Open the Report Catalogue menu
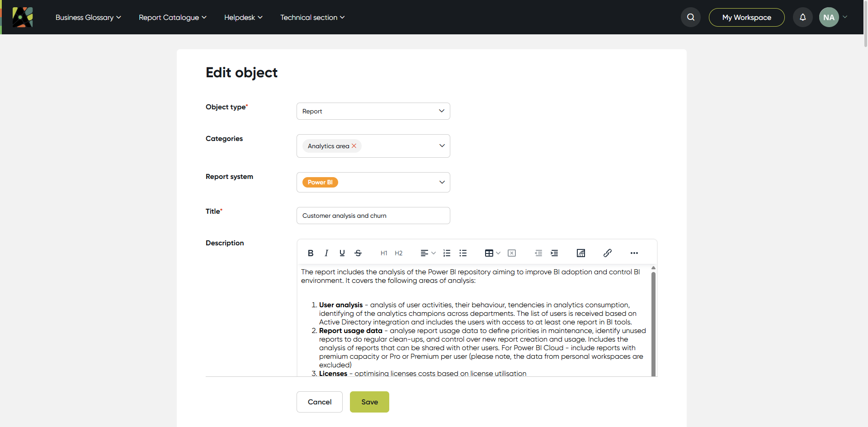The height and width of the screenshot is (427, 868). (173, 17)
